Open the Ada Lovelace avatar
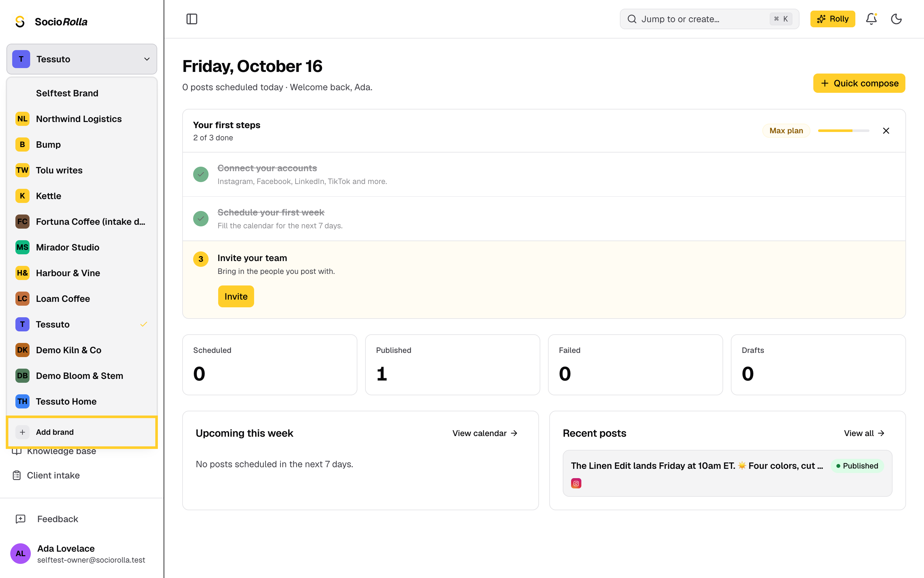Image resolution: width=924 pixels, height=578 pixels. point(20,553)
